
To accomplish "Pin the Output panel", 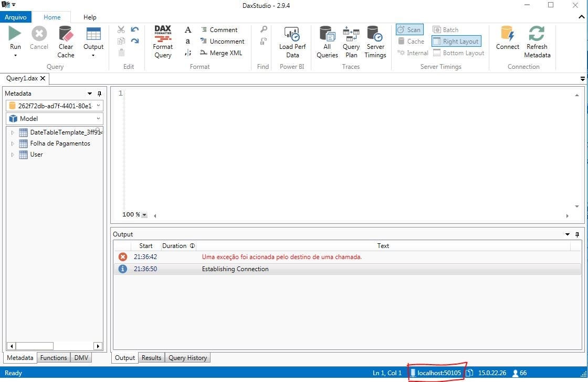I will point(577,234).
